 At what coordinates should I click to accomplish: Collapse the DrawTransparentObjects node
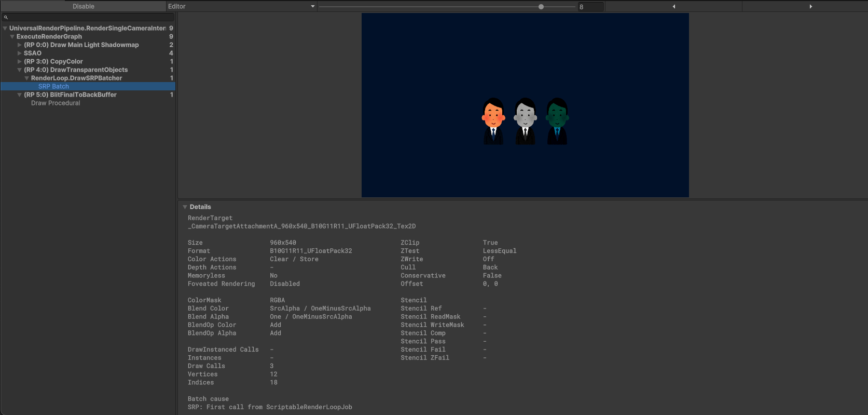20,70
